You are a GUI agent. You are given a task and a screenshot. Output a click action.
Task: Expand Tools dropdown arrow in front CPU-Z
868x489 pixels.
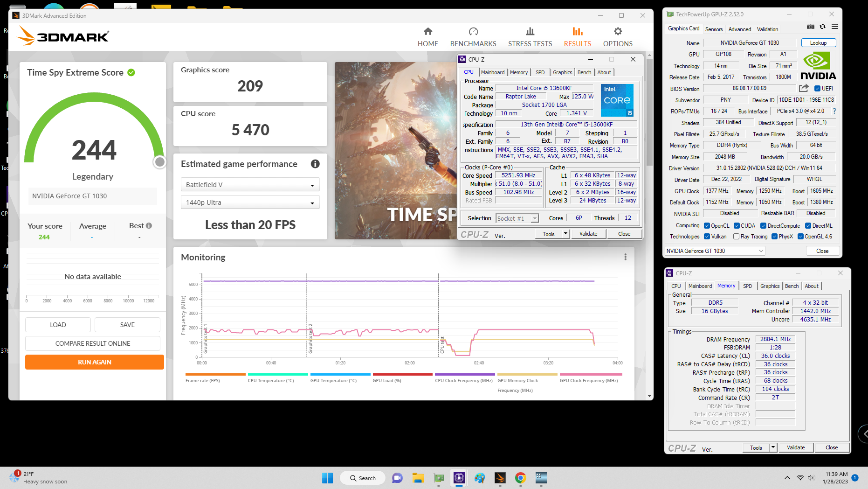[x=565, y=234]
